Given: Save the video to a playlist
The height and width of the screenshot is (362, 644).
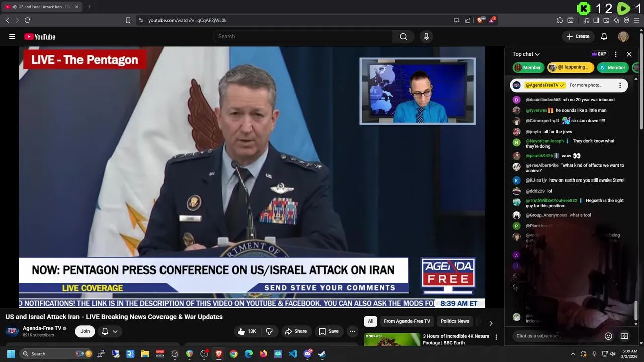Looking at the screenshot, I should (329, 331).
